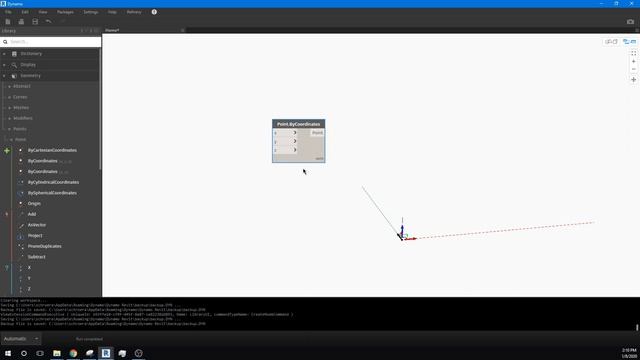Open the Automatic run mode dropdown
The height and width of the screenshot is (360, 640).
pos(20,339)
